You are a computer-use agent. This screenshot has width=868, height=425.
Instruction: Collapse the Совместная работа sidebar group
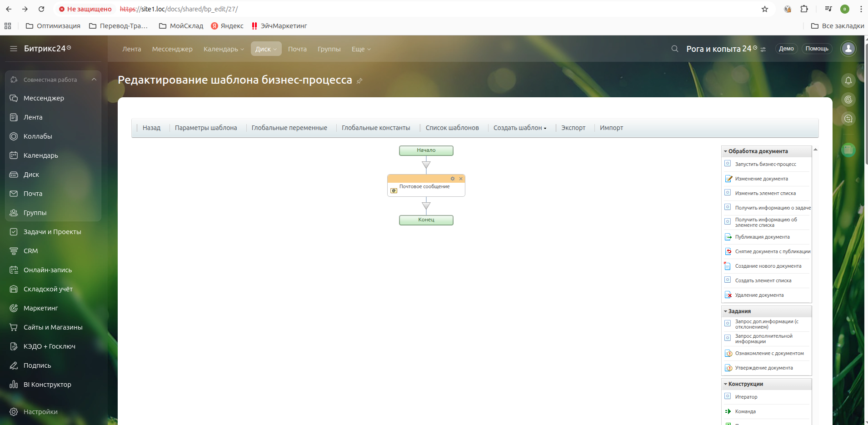point(94,80)
